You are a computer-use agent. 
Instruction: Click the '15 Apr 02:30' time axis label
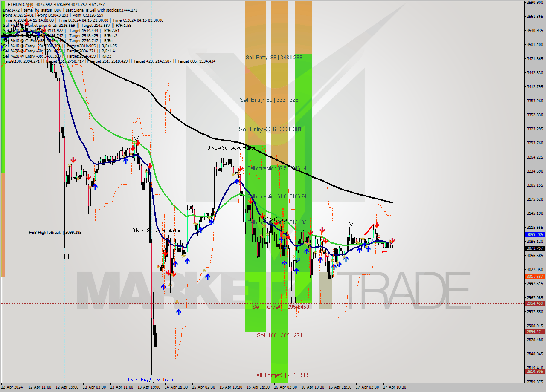coord(203,387)
